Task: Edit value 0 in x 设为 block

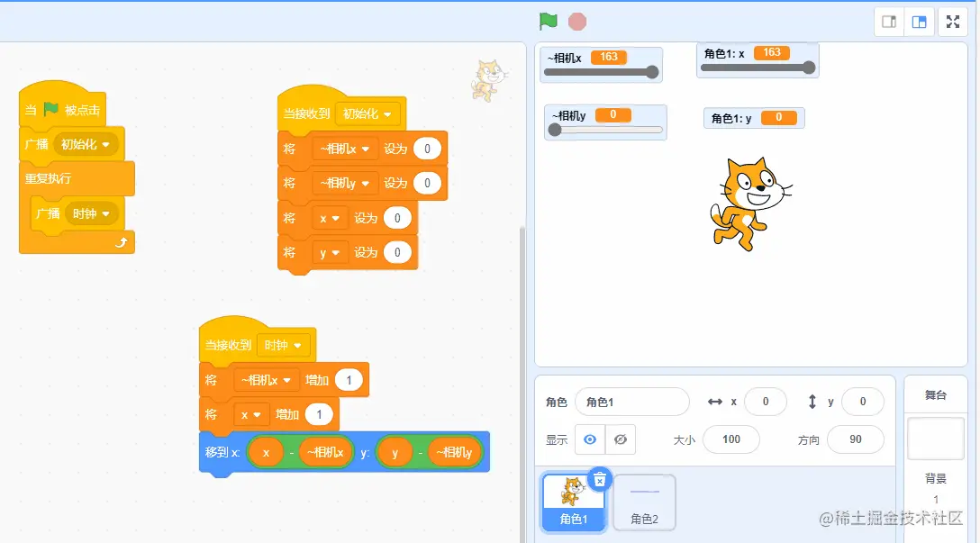Action: click(x=397, y=218)
